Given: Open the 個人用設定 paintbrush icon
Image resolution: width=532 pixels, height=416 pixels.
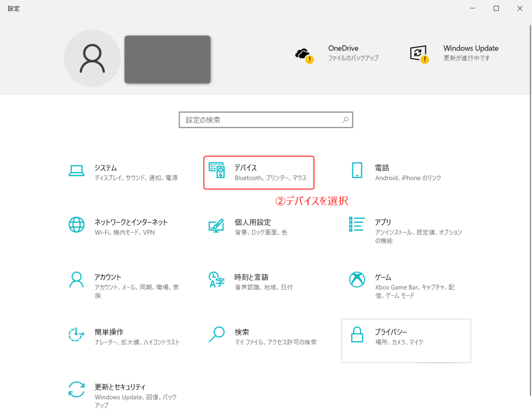Looking at the screenshot, I should pos(216,225).
